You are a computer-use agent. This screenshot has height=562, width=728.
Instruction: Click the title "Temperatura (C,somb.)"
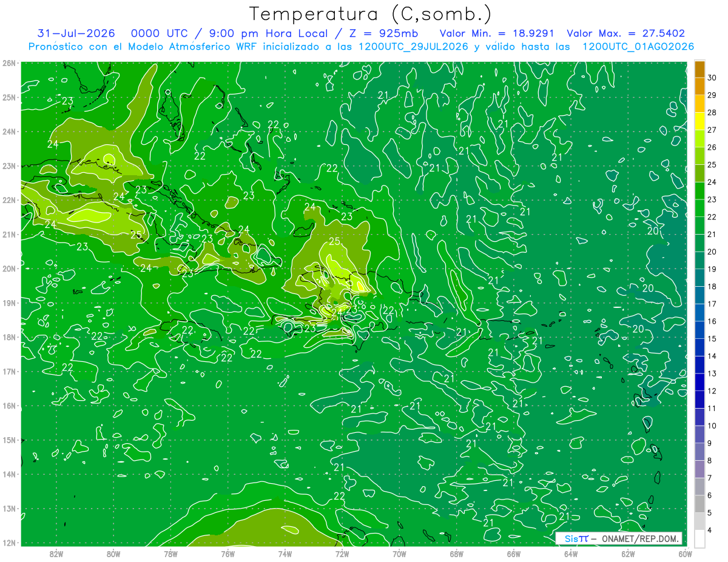[x=371, y=14]
